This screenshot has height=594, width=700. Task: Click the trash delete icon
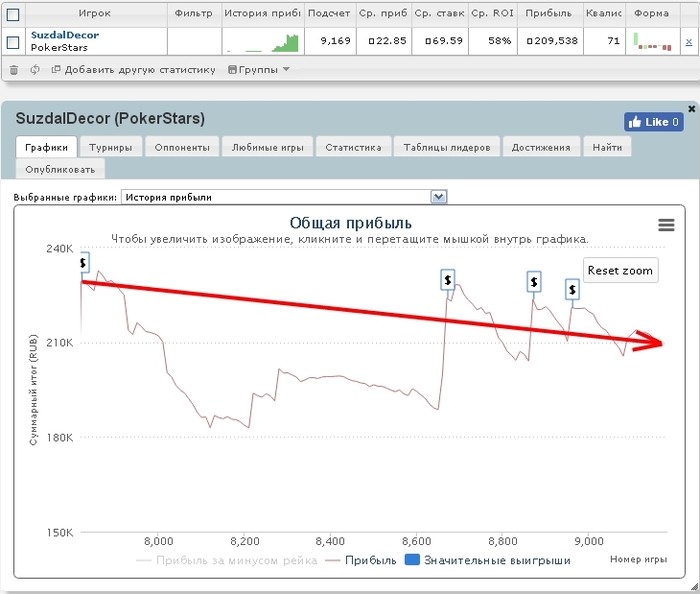click(14, 70)
